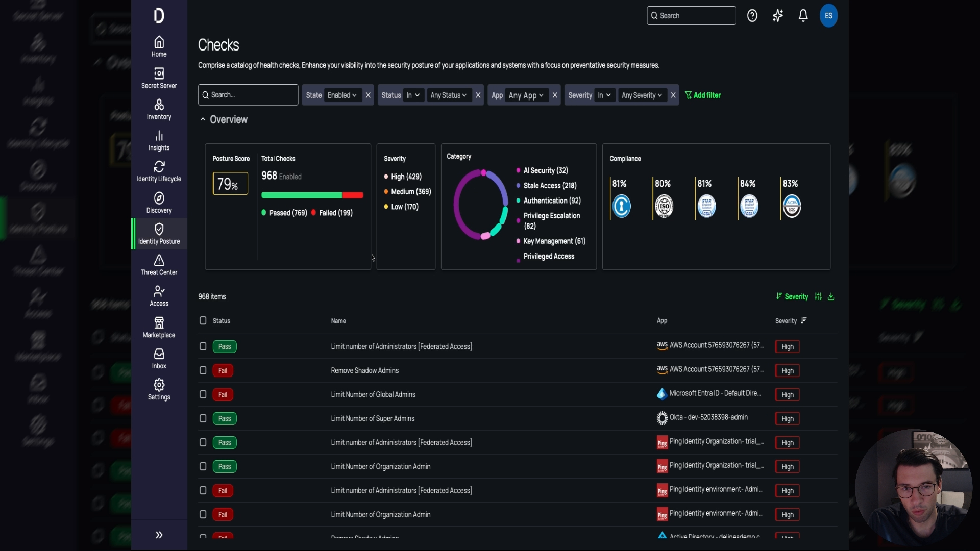Collapse the Overview section
The width and height of the screenshot is (980, 551).
(203, 119)
